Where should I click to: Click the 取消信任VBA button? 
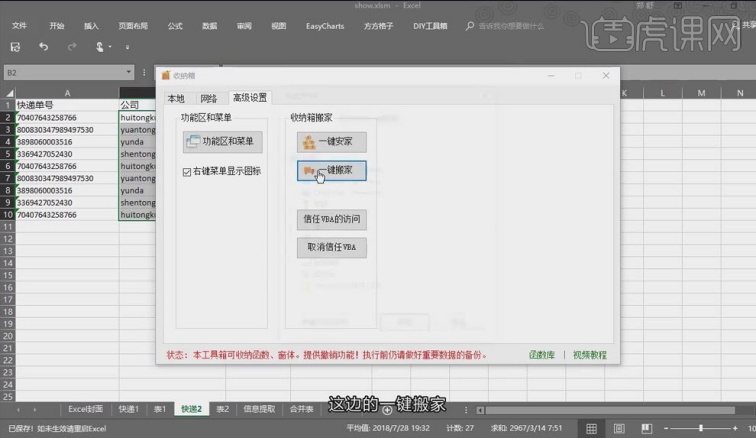click(x=332, y=247)
